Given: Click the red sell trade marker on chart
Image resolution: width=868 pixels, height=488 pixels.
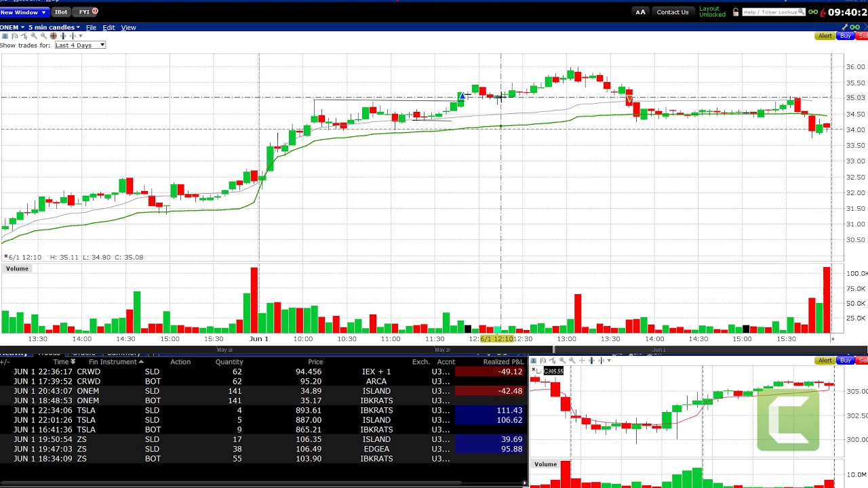Looking at the screenshot, I should coord(629,100).
